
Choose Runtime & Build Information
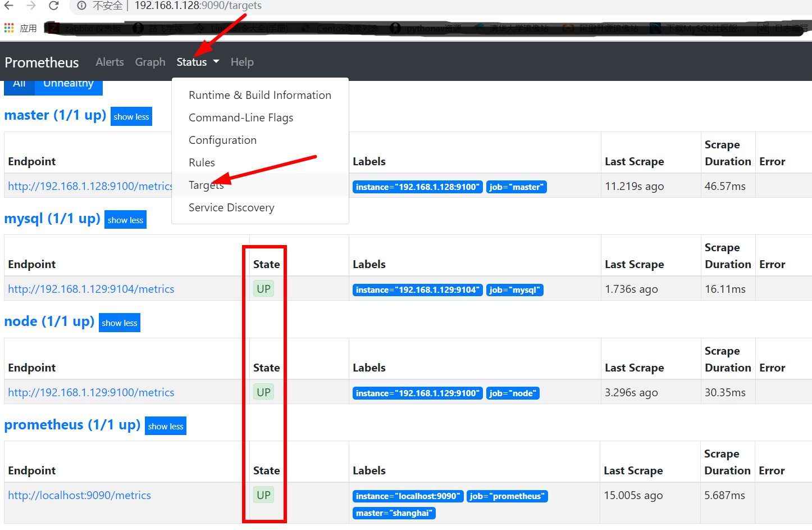260,95
